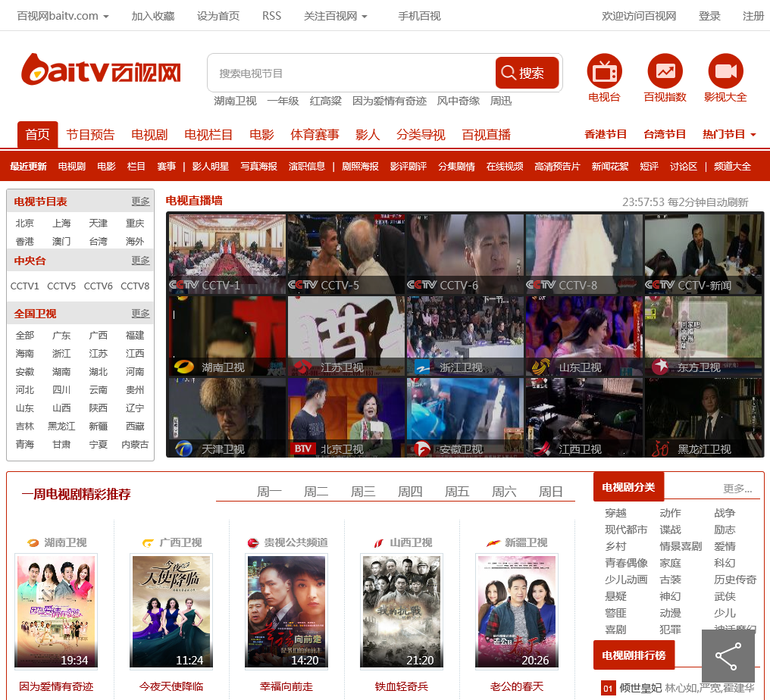Click 高清预告片 in red bar
Screen dimensions: 770x700
[x=557, y=167]
